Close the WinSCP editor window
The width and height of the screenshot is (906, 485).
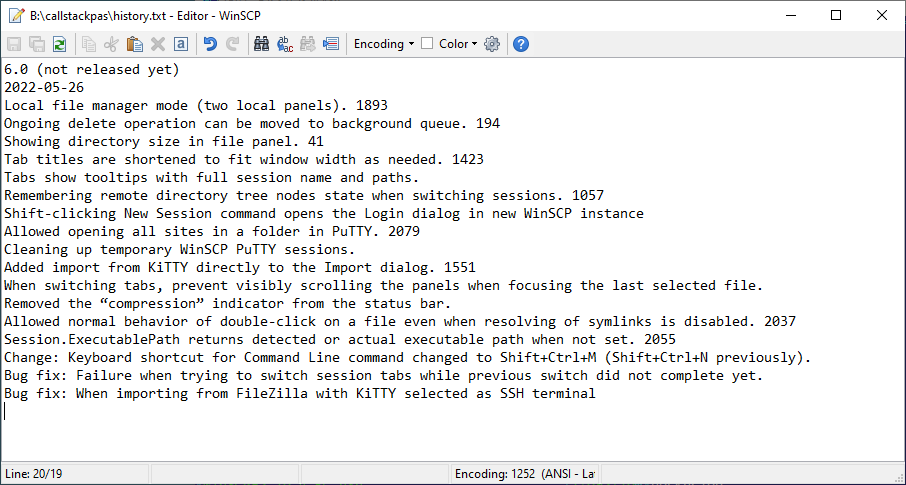[x=882, y=15]
